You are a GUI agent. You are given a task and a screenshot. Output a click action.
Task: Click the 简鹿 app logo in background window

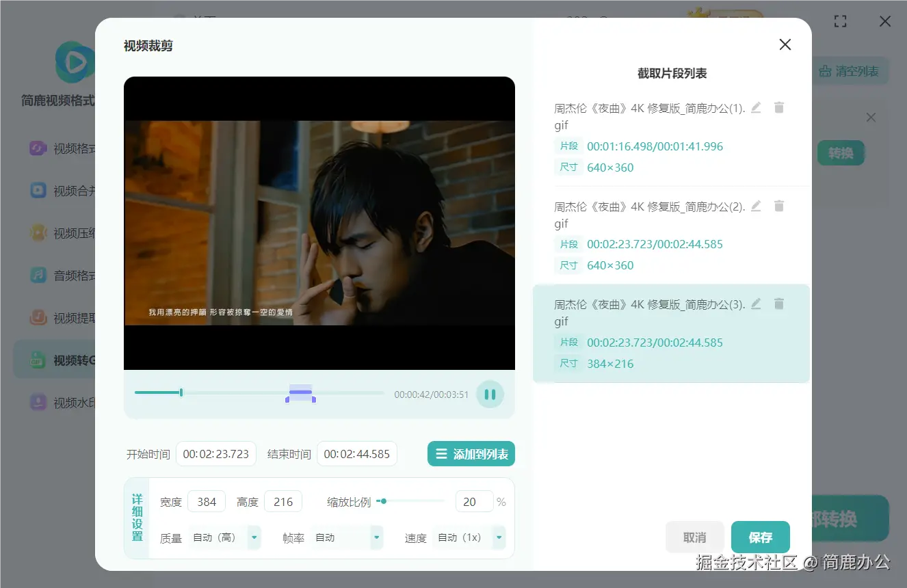75,62
